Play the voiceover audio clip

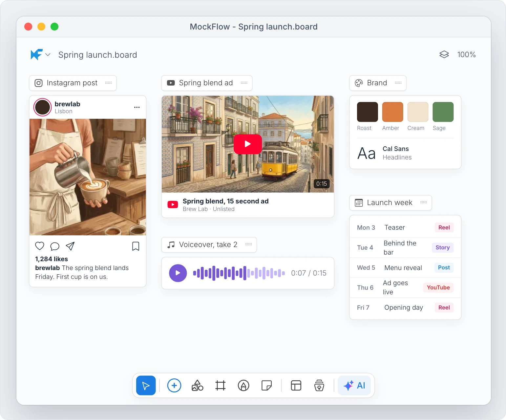tap(178, 273)
